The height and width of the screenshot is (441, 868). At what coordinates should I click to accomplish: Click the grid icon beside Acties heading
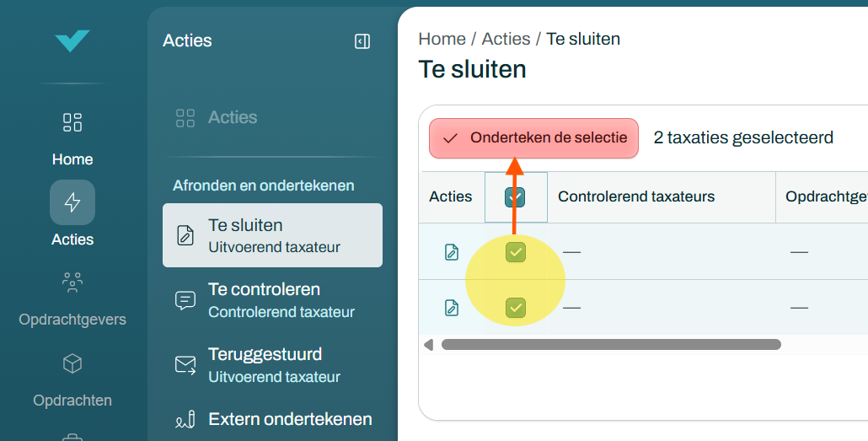pyautogui.click(x=185, y=118)
